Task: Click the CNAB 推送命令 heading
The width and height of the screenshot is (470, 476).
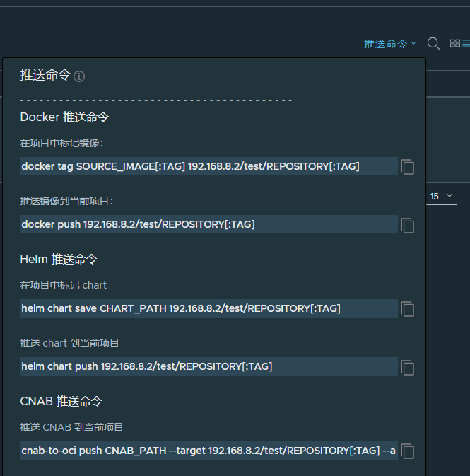Action: 61,401
